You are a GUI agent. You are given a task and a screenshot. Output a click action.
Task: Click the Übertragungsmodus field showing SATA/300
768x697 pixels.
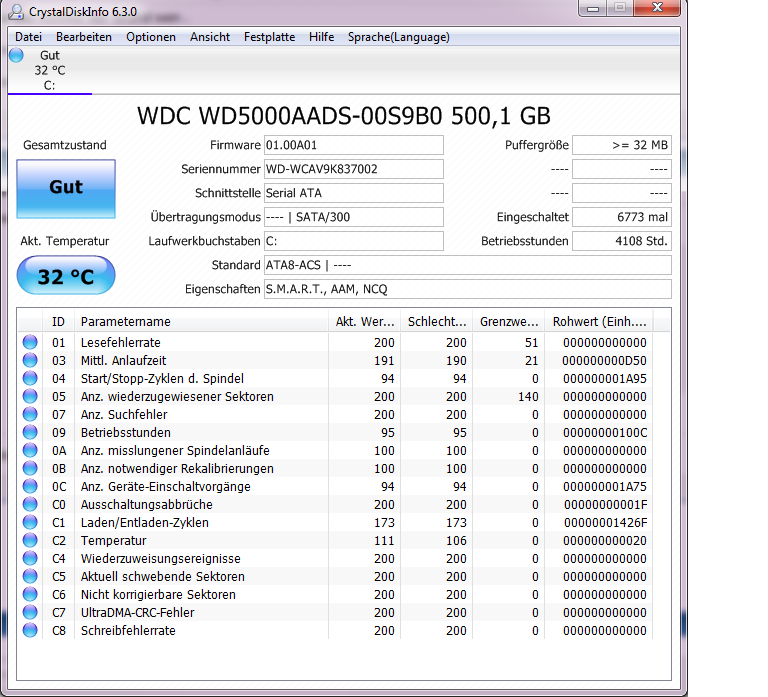click(354, 217)
